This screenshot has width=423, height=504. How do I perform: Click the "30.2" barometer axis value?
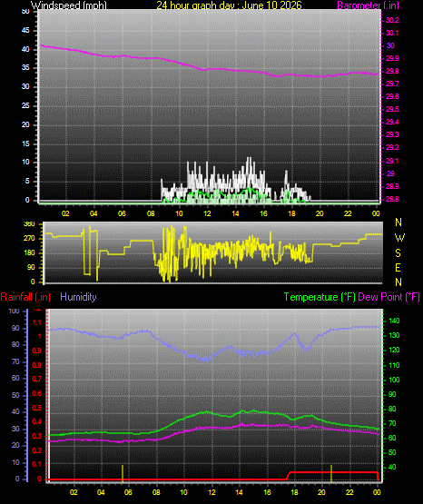click(x=392, y=20)
